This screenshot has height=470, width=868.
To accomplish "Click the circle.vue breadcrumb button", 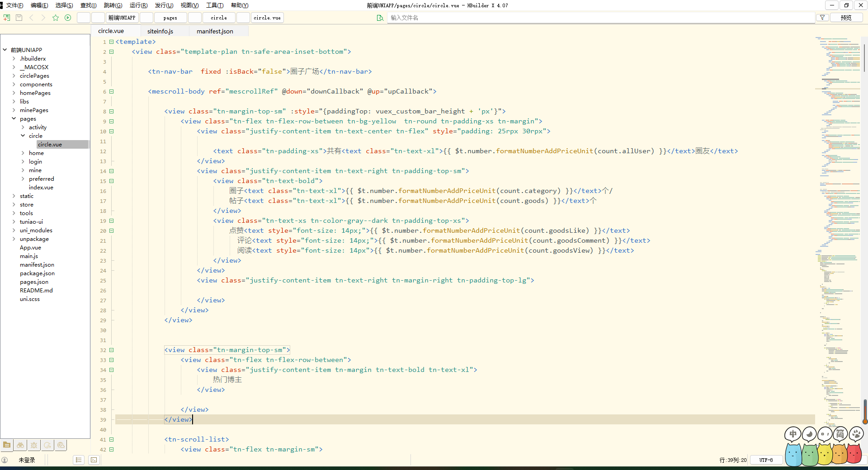I will click(x=267, y=18).
